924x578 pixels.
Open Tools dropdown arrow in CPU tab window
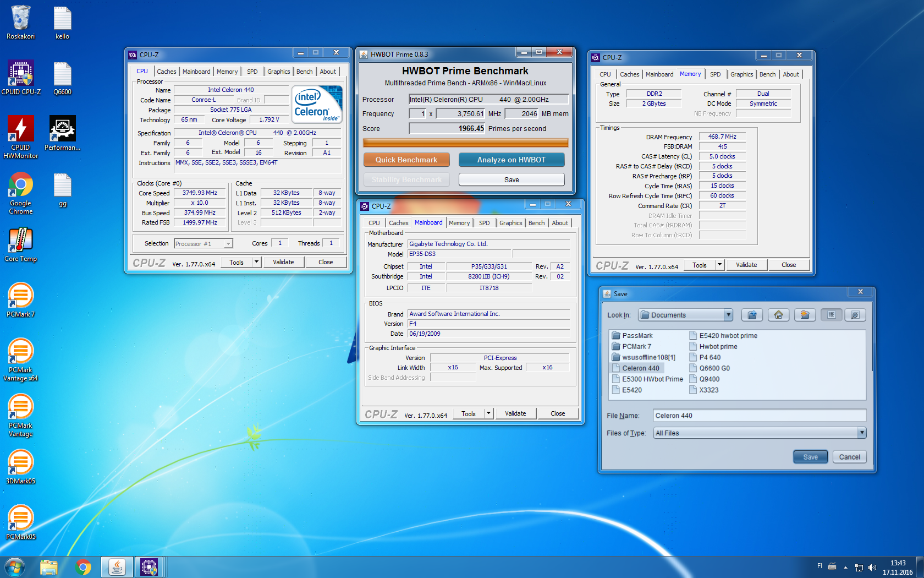256,263
